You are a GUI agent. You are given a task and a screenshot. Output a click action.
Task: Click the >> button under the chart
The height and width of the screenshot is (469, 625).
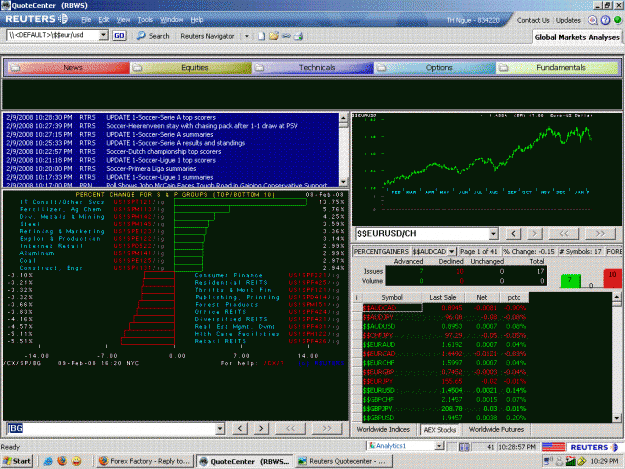(600, 234)
